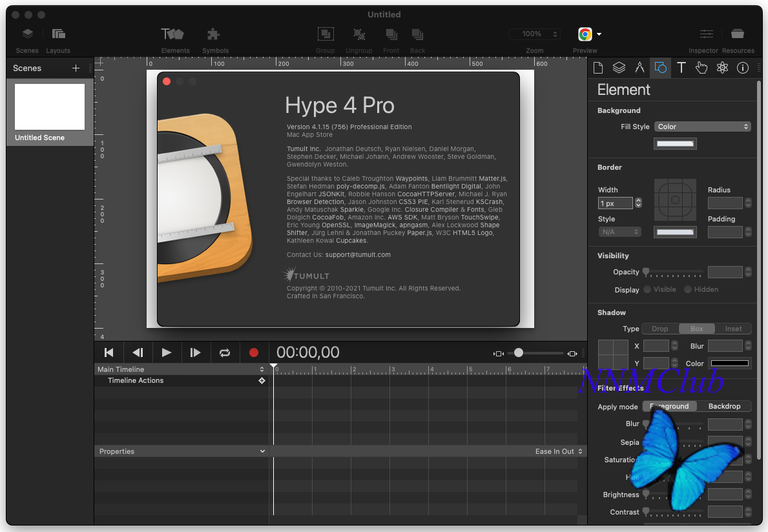Select the Hidden display radio button
The width and height of the screenshot is (768, 532).
(x=688, y=290)
